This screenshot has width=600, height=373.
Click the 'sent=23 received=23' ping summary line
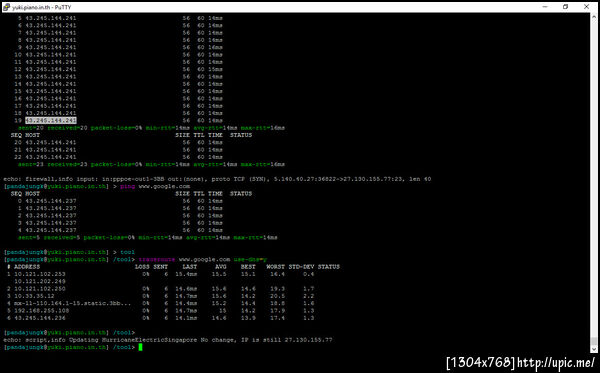[151, 164]
